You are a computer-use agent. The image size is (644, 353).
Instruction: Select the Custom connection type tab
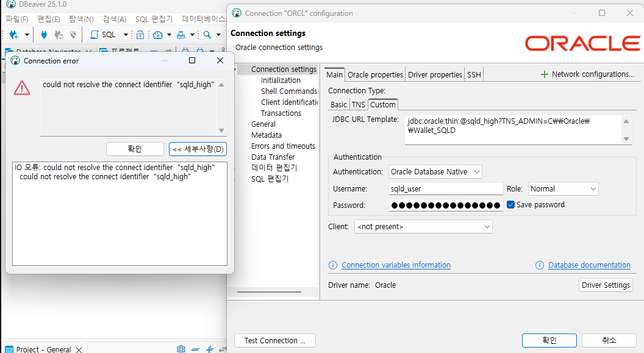[x=383, y=105]
